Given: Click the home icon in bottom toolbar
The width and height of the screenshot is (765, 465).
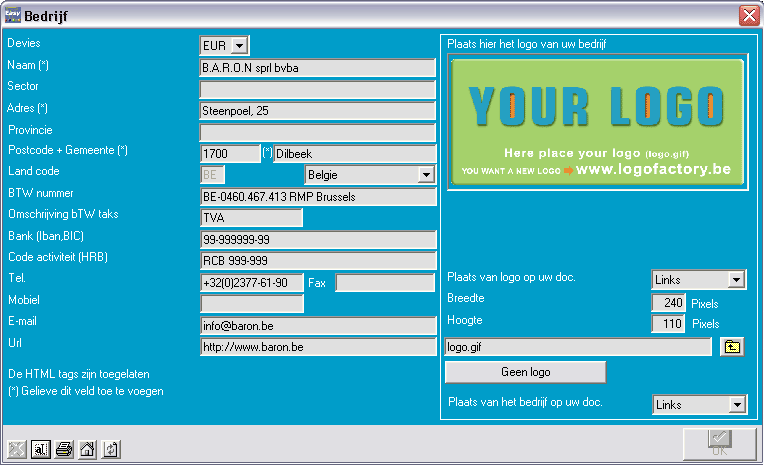Looking at the screenshot, I should [87, 449].
